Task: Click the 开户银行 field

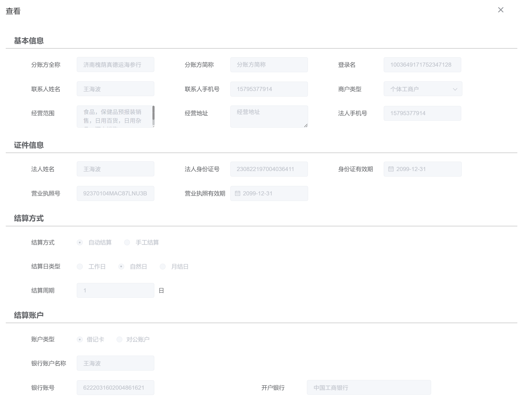Action: tap(369, 387)
